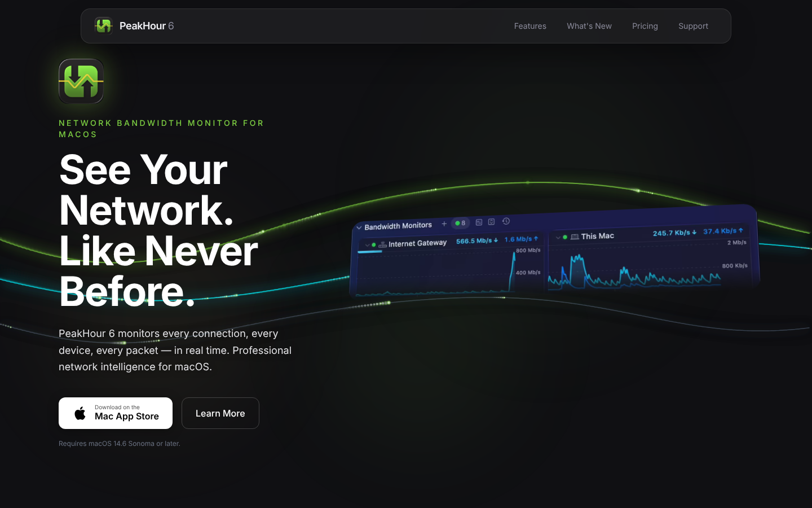
Task: Click the '245.7 Kb/s' download rate
Action: tap(671, 233)
